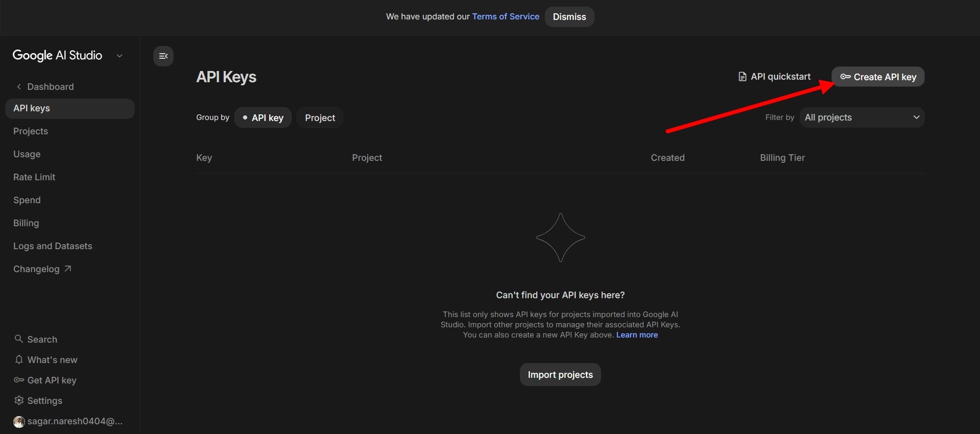Click the Create API key button
980x434 pixels.
click(878, 77)
